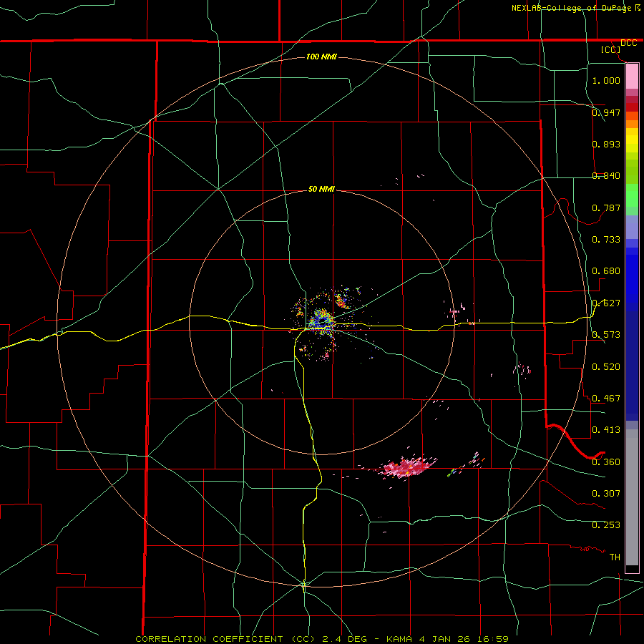Click the 0.840 legend value
Viewport: 644px width, 644px height.
(606, 175)
